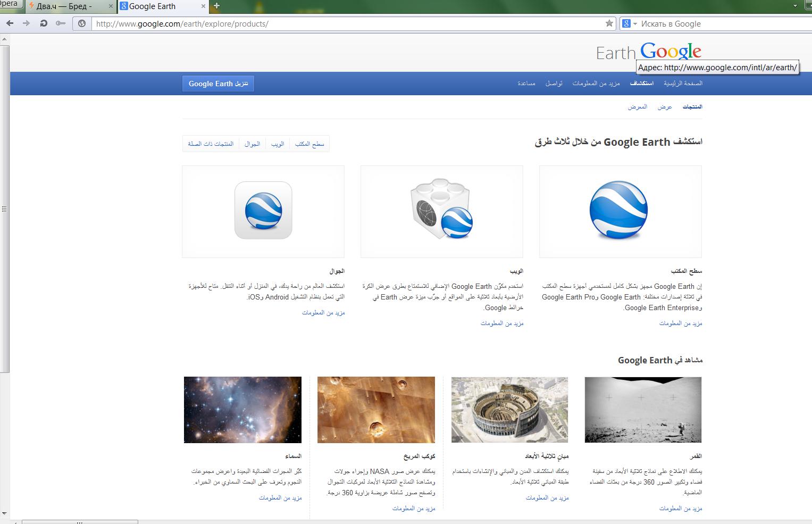
Task: Jump to المنتجات ذات الصلة section tab
Action: [211, 144]
